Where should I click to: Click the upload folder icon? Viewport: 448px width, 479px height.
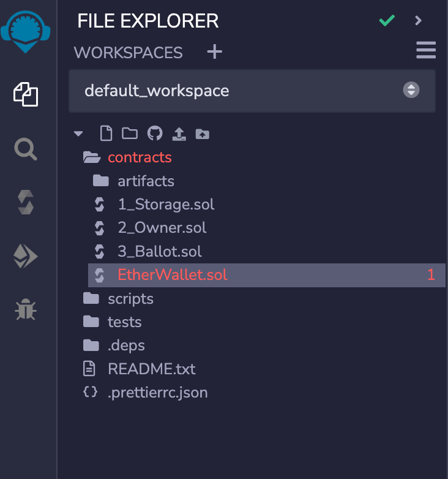click(x=203, y=134)
